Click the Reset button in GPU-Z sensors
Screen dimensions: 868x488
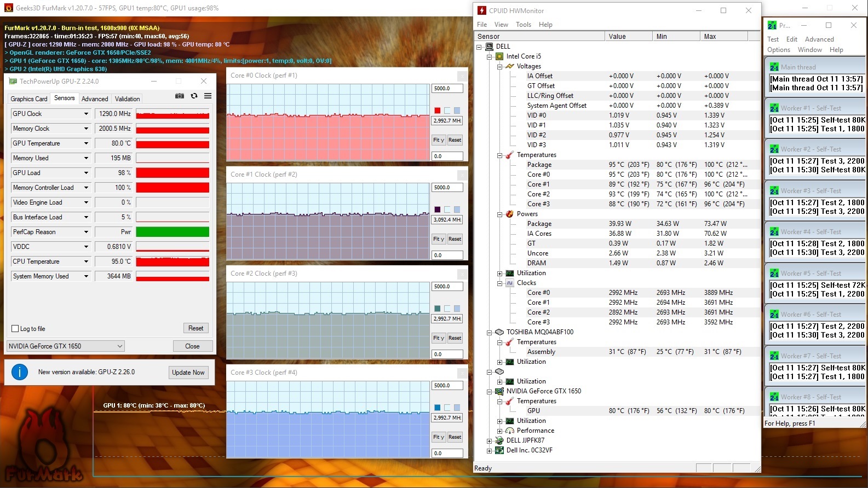click(196, 328)
